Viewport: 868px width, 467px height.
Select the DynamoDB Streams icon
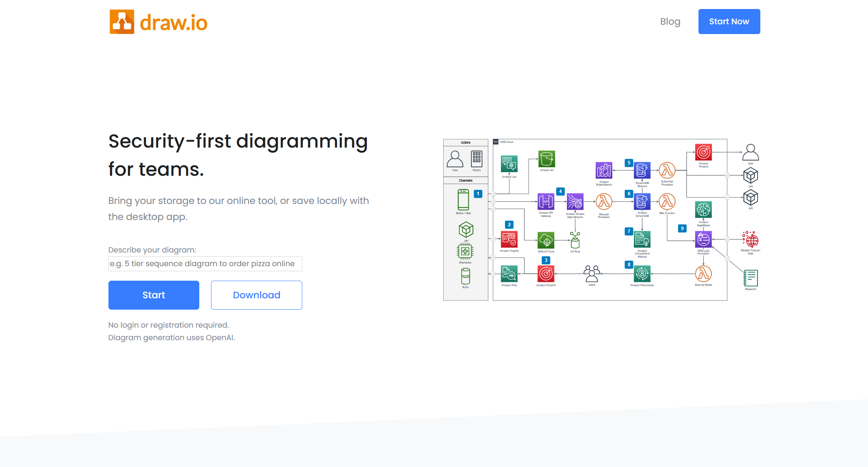click(642, 170)
